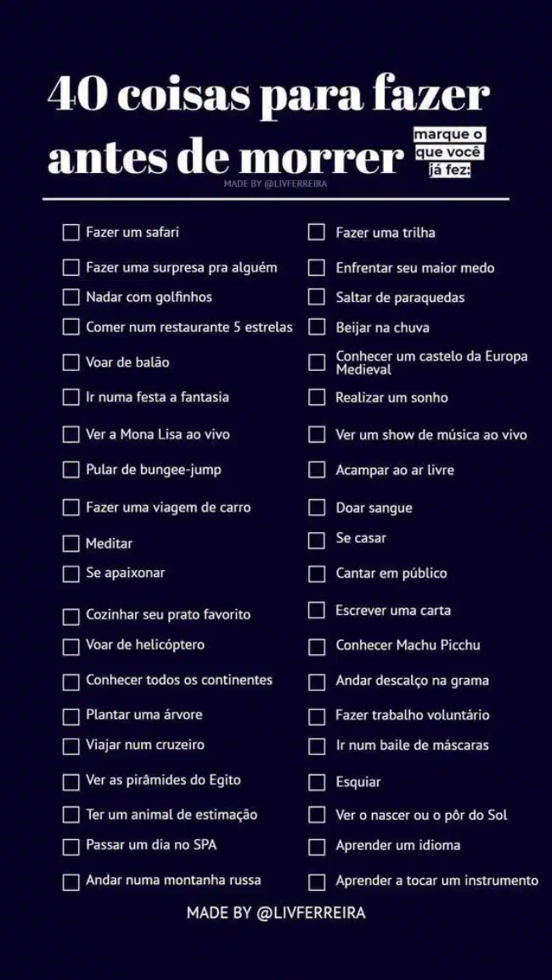Tick the 'Se casar' checkbox
This screenshot has height=980, width=552.
click(x=316, y=540)
